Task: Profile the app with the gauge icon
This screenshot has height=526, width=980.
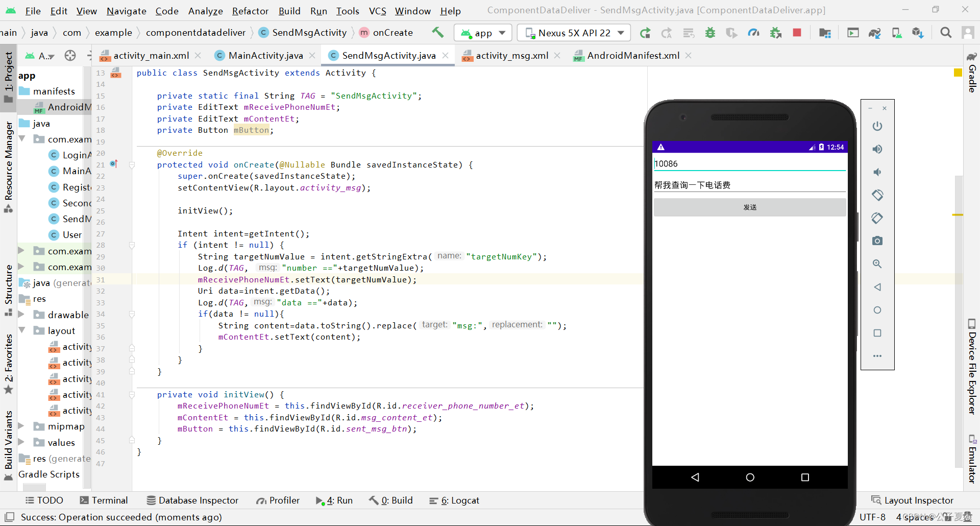Action: (x=754, y=32)
